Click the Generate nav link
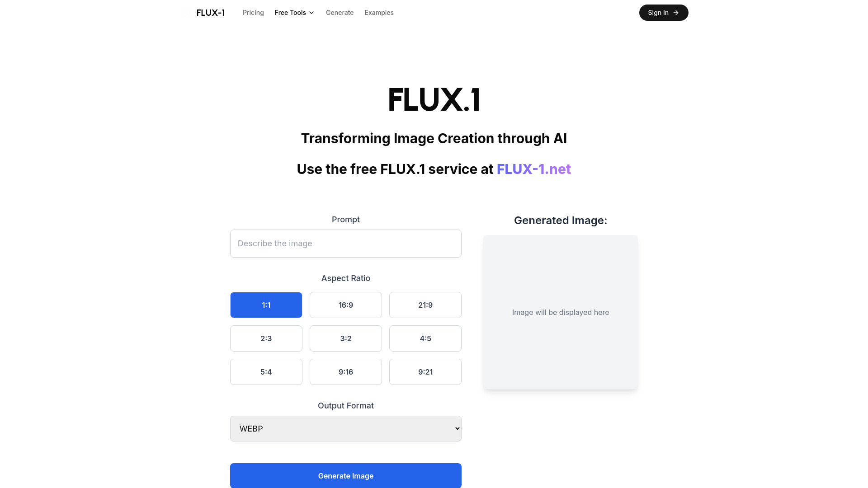 click(339, 13)
